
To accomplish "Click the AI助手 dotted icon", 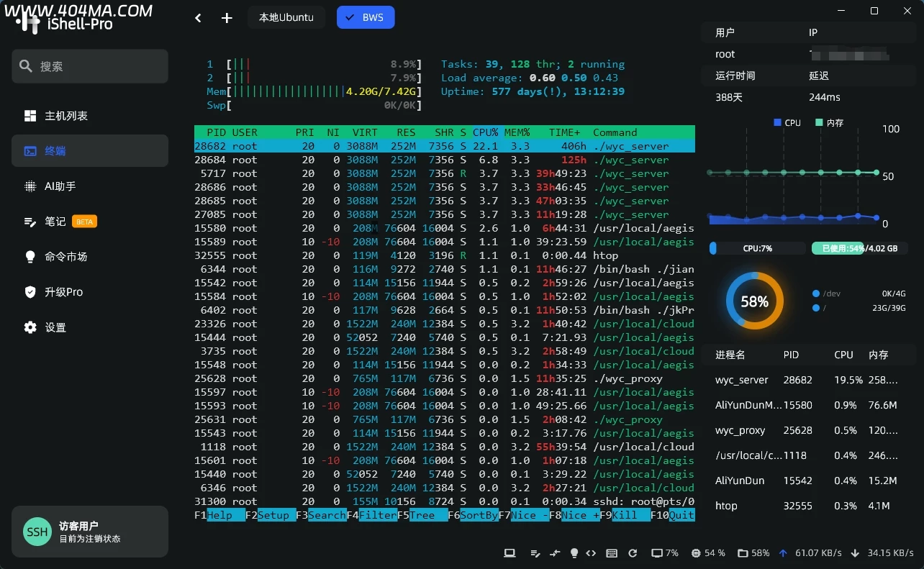I will 30,186.
